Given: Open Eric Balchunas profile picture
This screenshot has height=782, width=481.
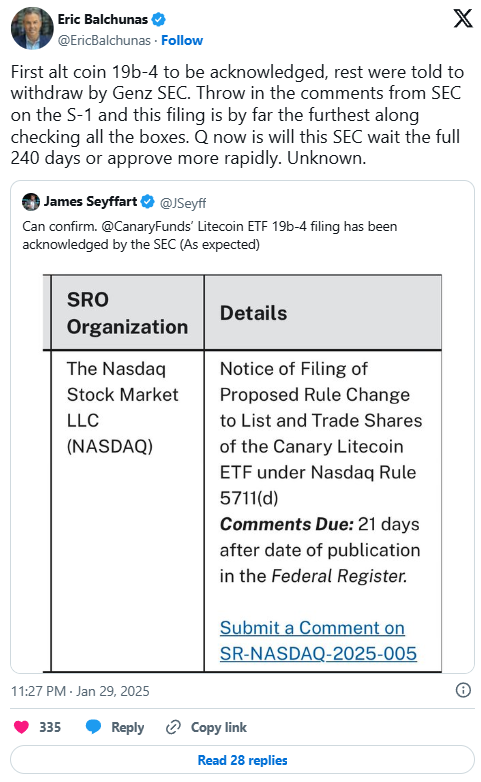Looking at the screenshot, I should [32, 28].
